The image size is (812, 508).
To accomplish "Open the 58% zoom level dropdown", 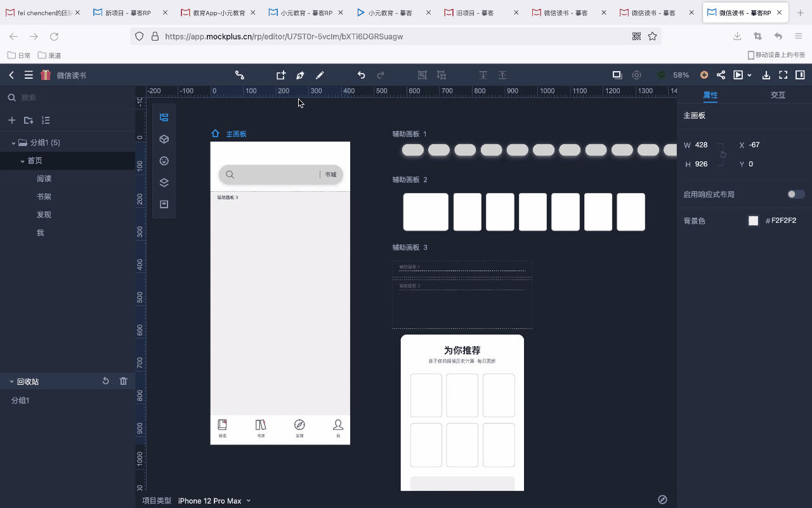I will 681,75.
